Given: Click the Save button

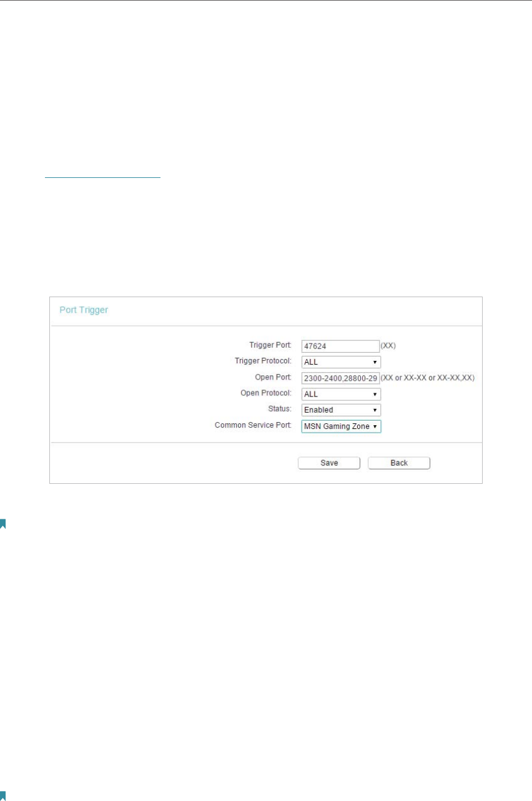Looking at the screenshot, I should (329, 463).
